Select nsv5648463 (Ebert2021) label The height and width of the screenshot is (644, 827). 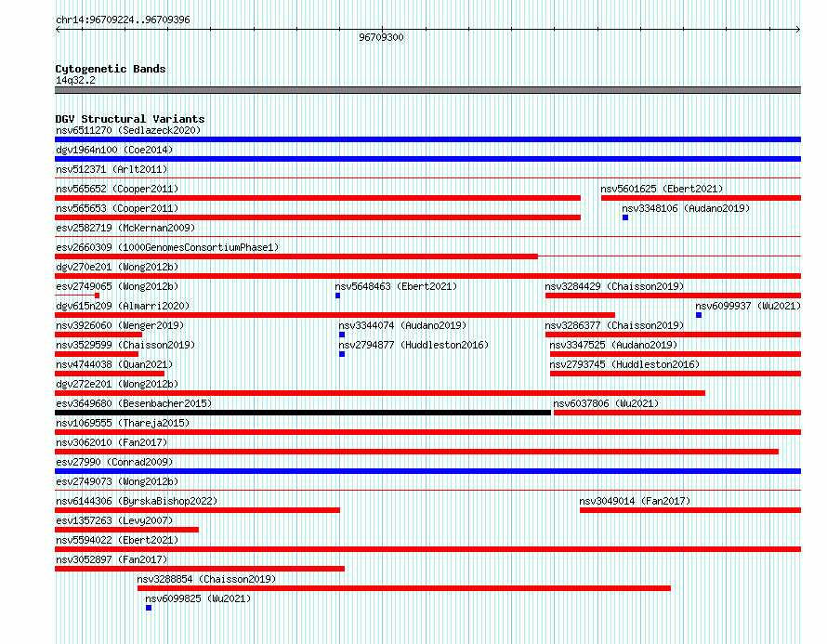tap(396, 286)
